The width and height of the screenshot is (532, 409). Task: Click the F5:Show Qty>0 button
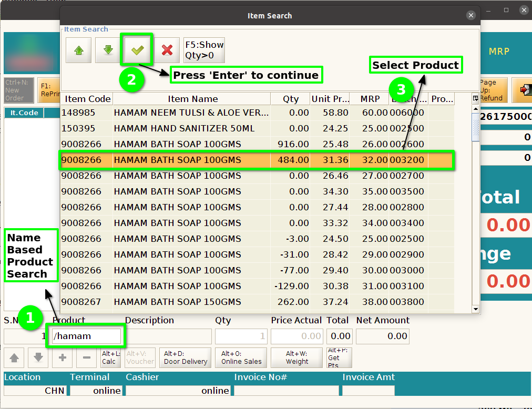(x=204, y=50)
